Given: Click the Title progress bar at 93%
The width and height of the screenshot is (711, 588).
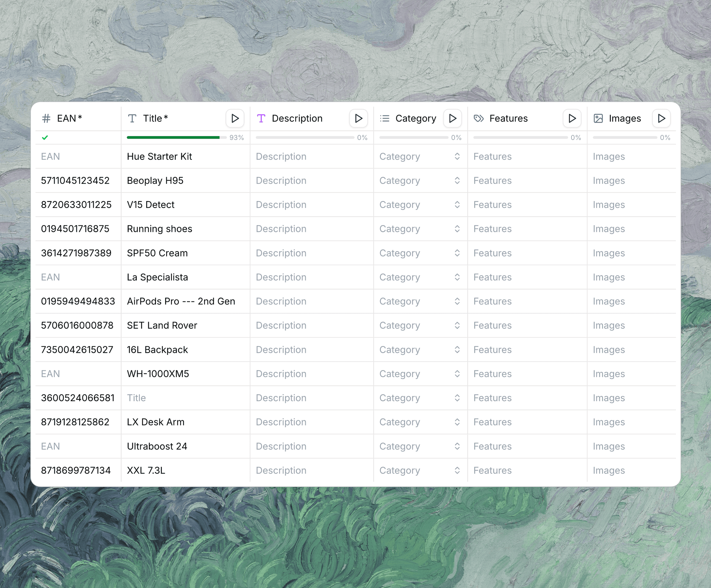Looking at the screenshot, I should coord(174,138).
